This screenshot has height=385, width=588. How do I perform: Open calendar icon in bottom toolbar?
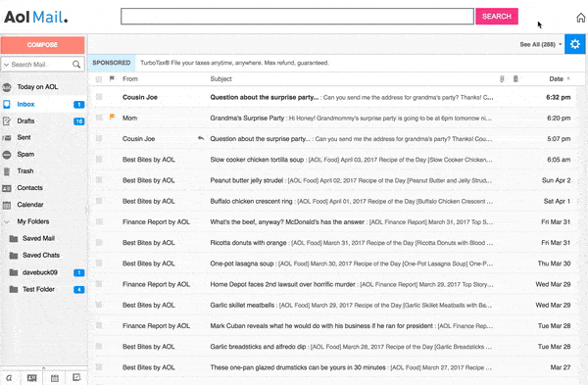click(x=55, y=378)
